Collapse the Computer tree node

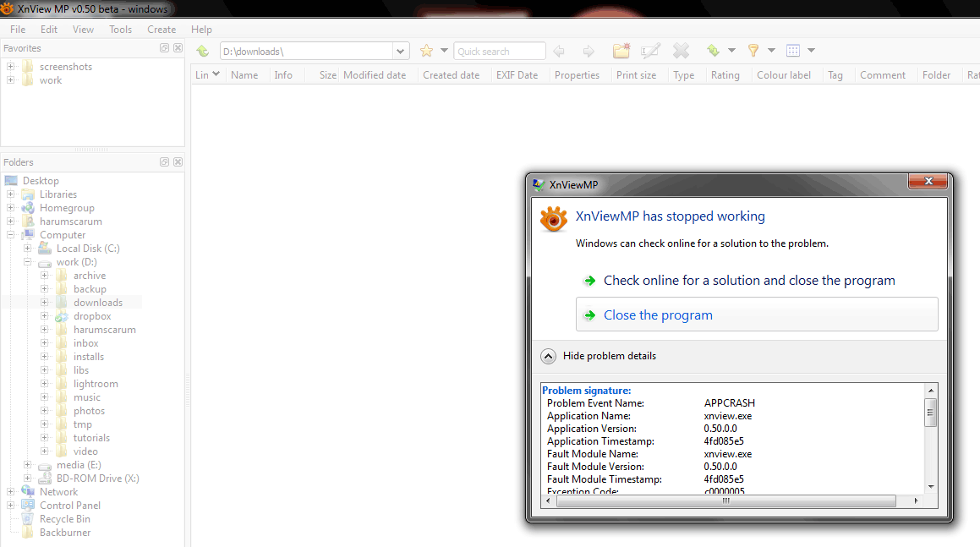(11, 235)
